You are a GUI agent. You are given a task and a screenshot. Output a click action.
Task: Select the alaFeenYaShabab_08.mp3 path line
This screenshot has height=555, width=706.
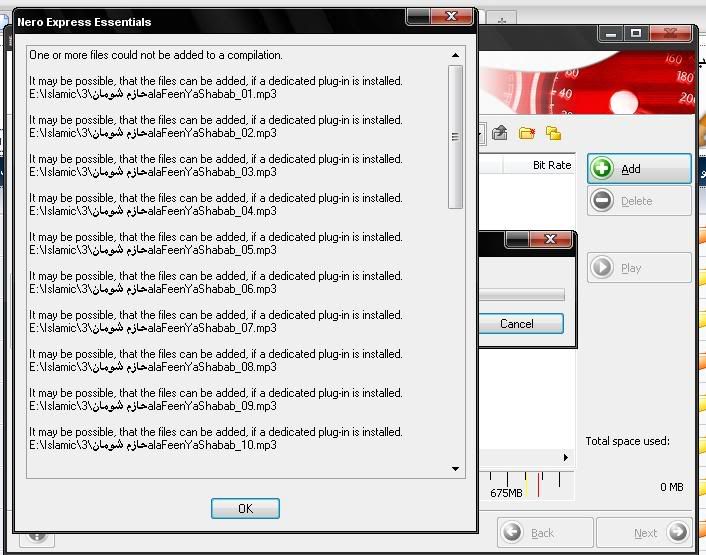153,367
